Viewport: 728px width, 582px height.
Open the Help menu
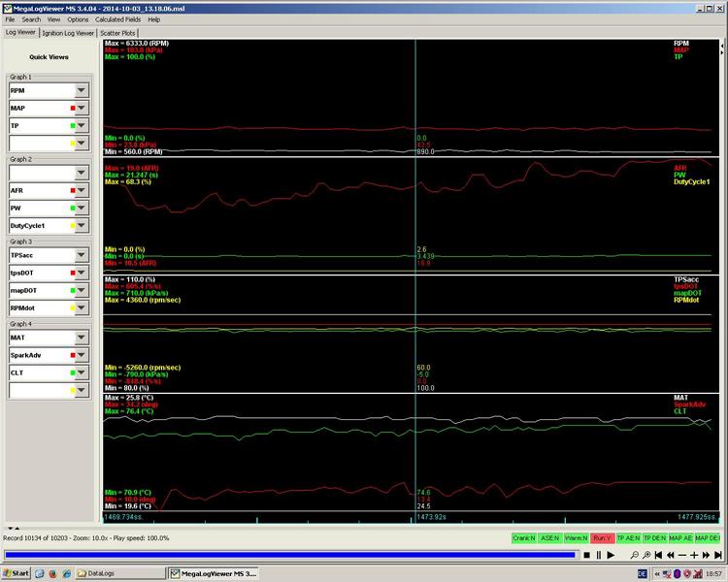click(154, 19)
